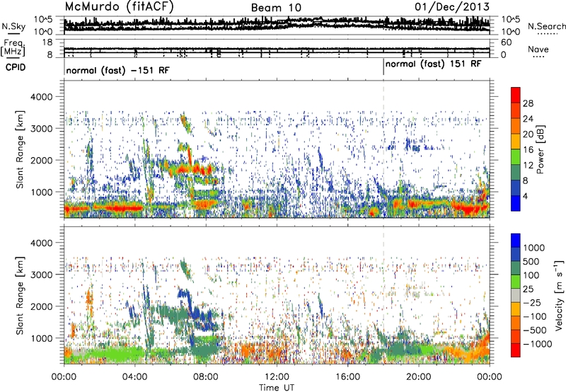Image resolution: width=566 pixels, height=392 pixels.
Task: Click the red bottom segment of Velocity colorbar
Action: click(x=516, y=350)
